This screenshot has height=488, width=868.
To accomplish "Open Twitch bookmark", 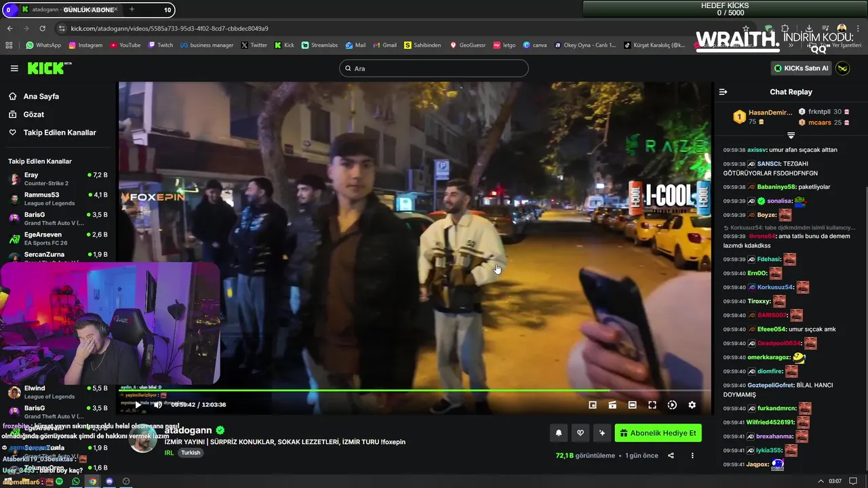I will (x=160, y=45).
